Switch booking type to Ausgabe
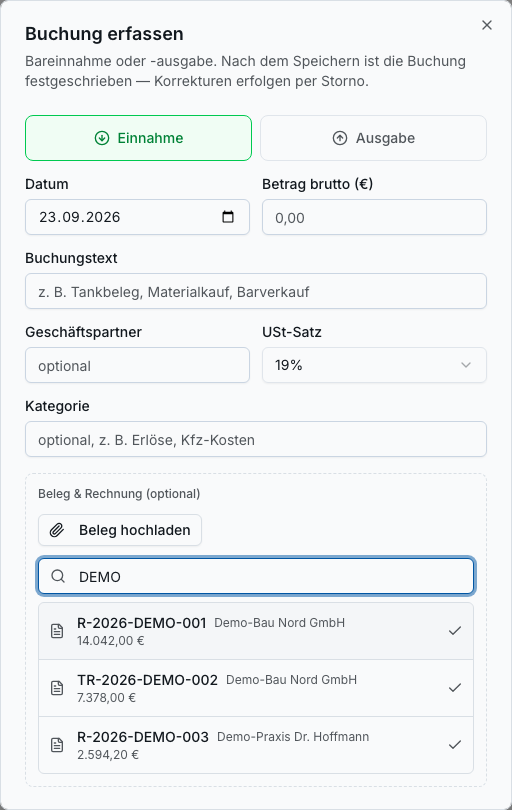 click(374, 138)
